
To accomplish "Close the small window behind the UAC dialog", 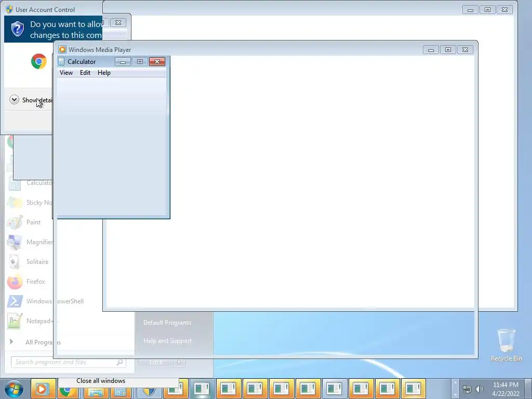I will (x=118, y=22).
